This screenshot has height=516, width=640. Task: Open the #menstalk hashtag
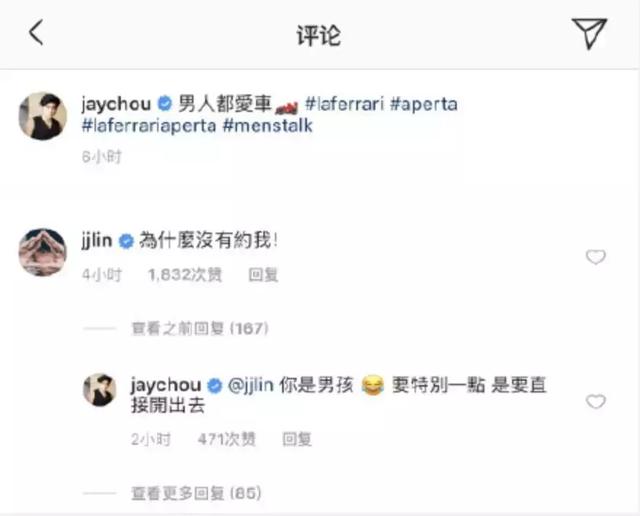(x=268, y=125)
